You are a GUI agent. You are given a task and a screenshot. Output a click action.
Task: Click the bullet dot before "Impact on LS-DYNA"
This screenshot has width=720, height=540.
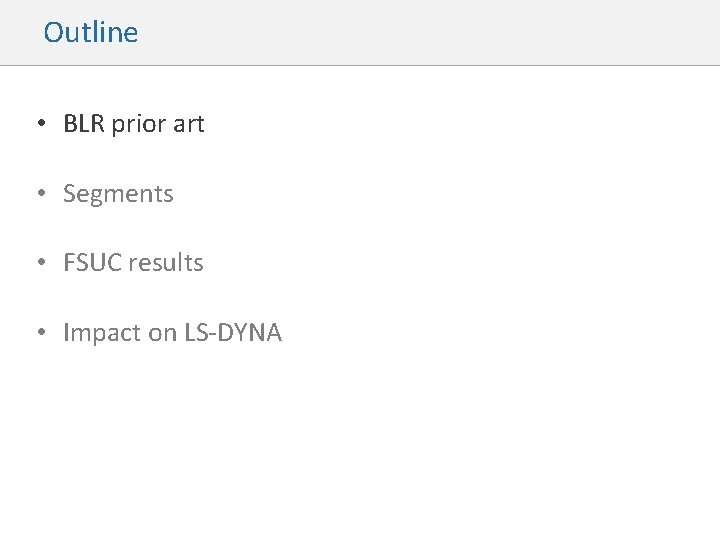(x=41, y=332)
